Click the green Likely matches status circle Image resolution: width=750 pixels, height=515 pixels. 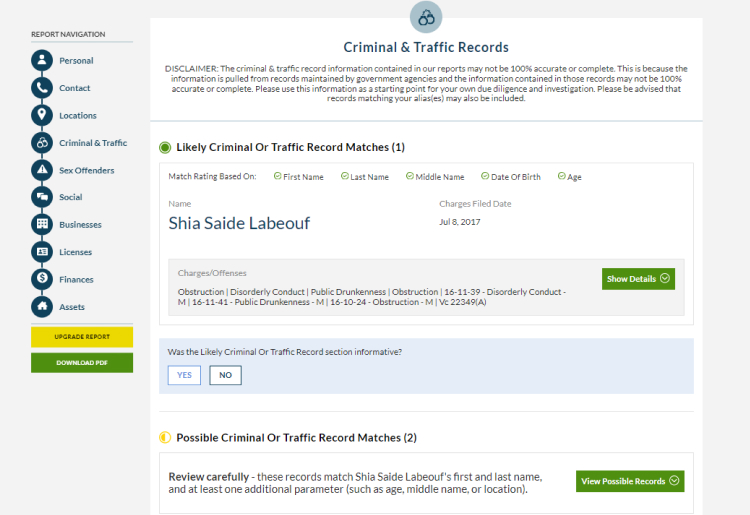165,147
